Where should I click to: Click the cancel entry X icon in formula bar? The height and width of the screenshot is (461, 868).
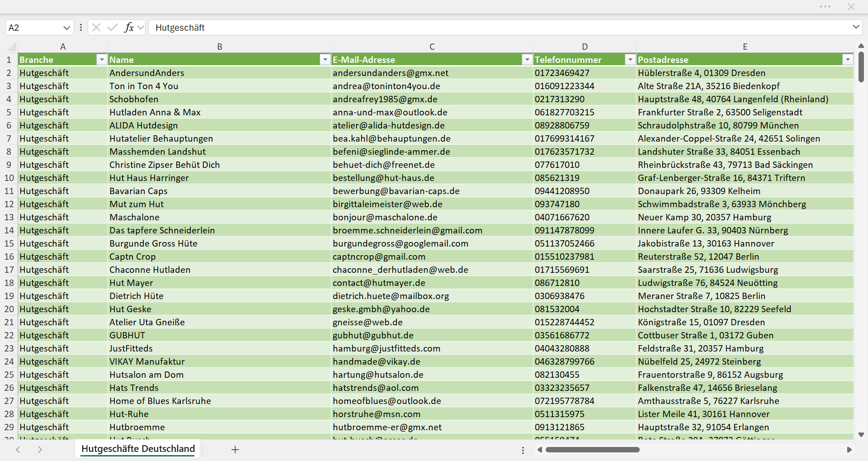point(96,28)
